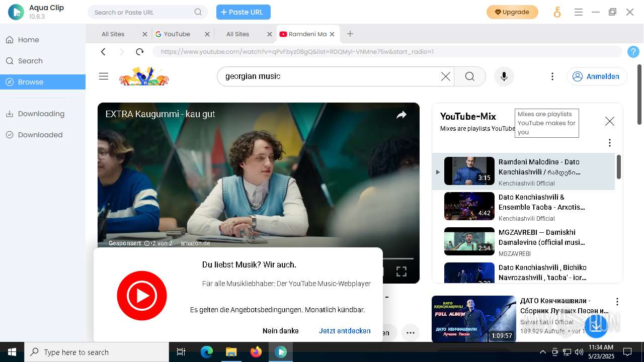Click the YouTube address bar URL
This screenshot has width=644, height=362.
[x=387, y=52]
